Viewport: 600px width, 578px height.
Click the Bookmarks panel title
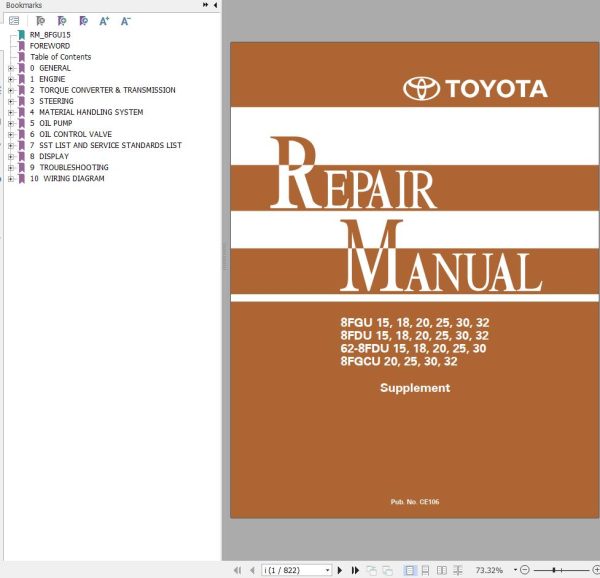(24, 5)
